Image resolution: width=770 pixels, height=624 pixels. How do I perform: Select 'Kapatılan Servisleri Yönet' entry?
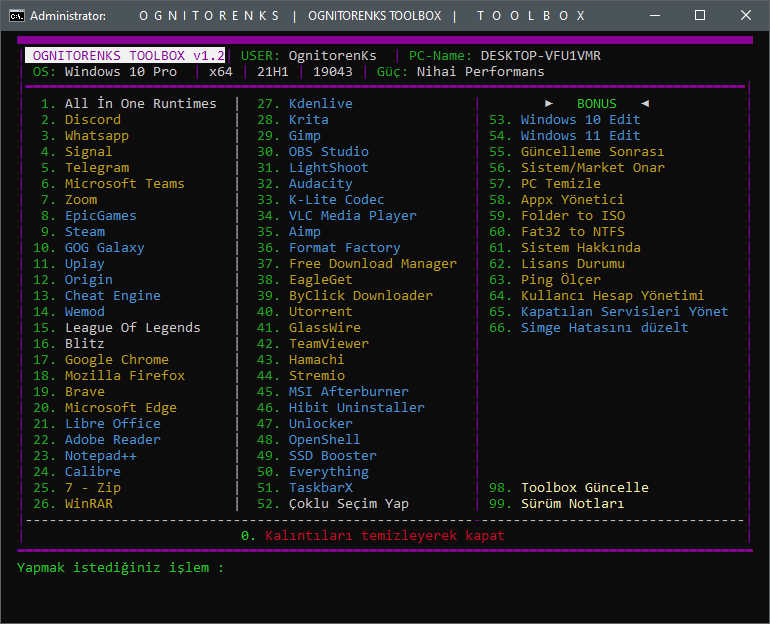pyautogui.click(x=625, y=312)
